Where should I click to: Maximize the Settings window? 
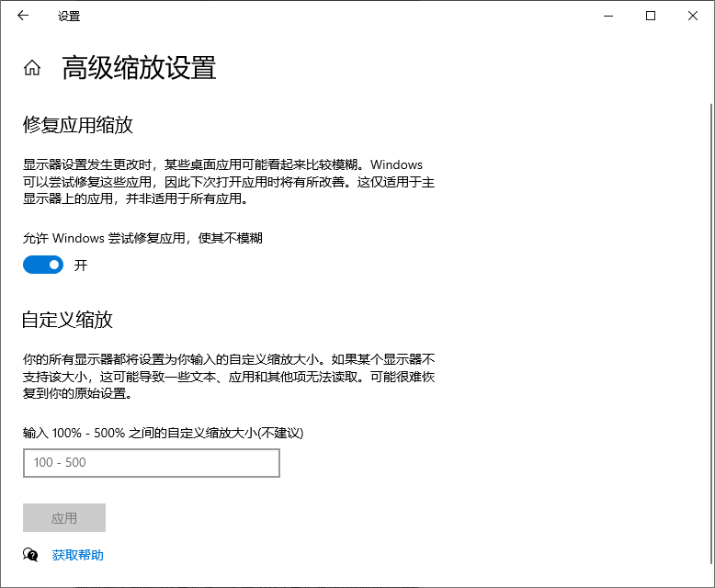(651, 16)
